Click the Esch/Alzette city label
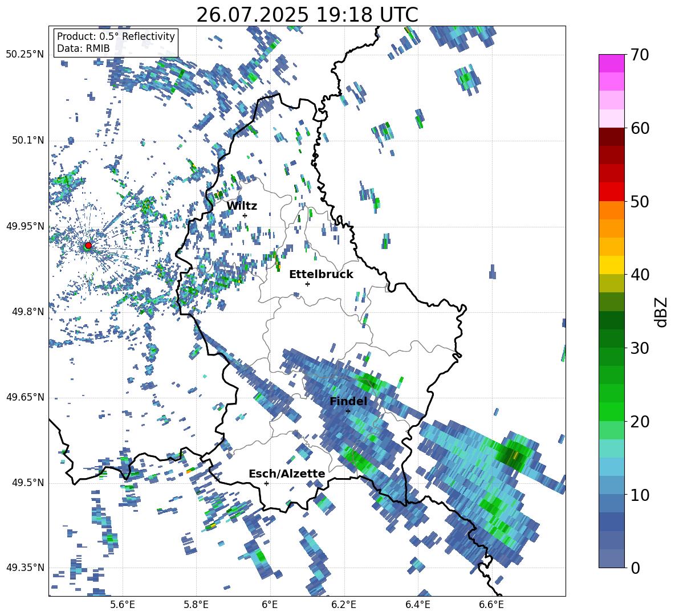 click(287, 474)
